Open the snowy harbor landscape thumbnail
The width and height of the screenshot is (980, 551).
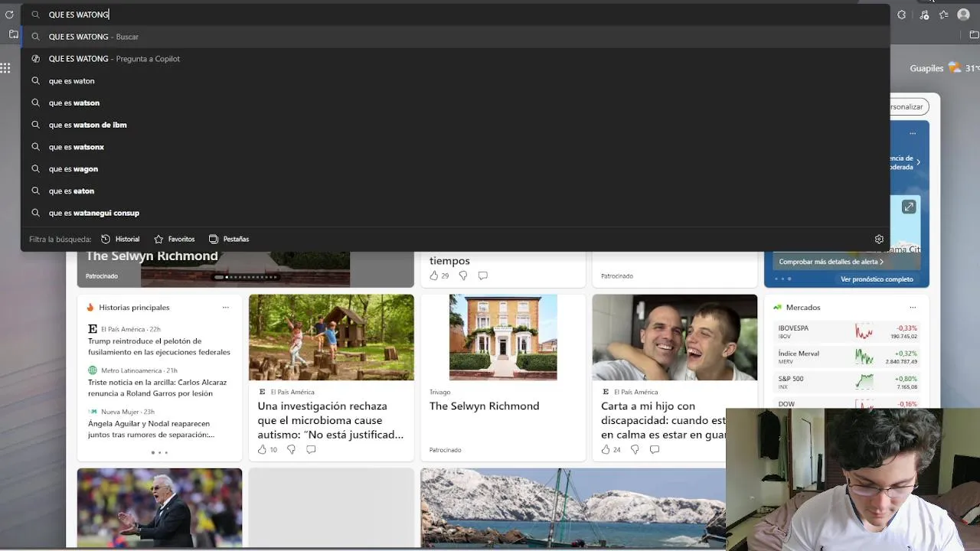pyautogui.click(x=573, y=507)
